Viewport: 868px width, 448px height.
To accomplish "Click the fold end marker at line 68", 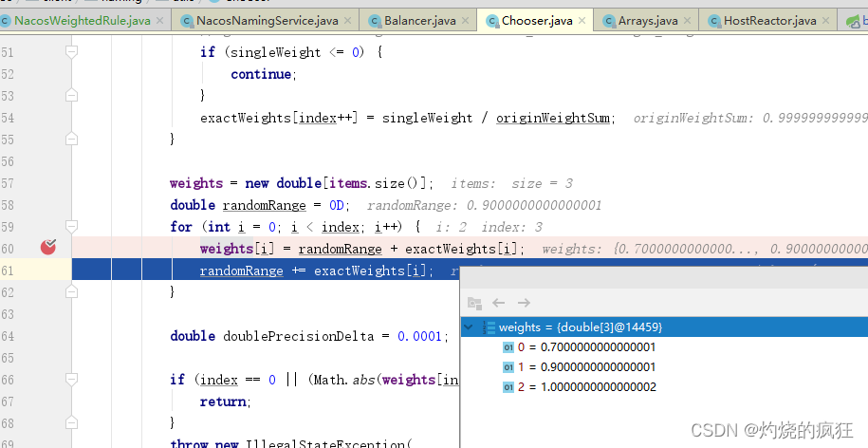I will pos(71,423).
